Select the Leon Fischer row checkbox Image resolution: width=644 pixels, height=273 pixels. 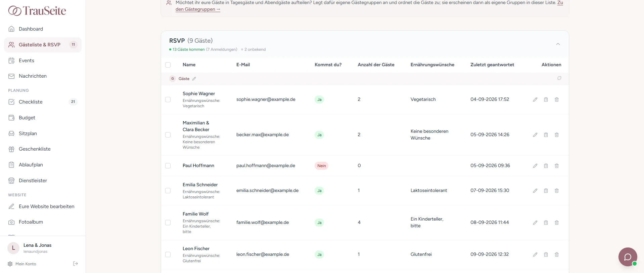click(x=168, y=255)
